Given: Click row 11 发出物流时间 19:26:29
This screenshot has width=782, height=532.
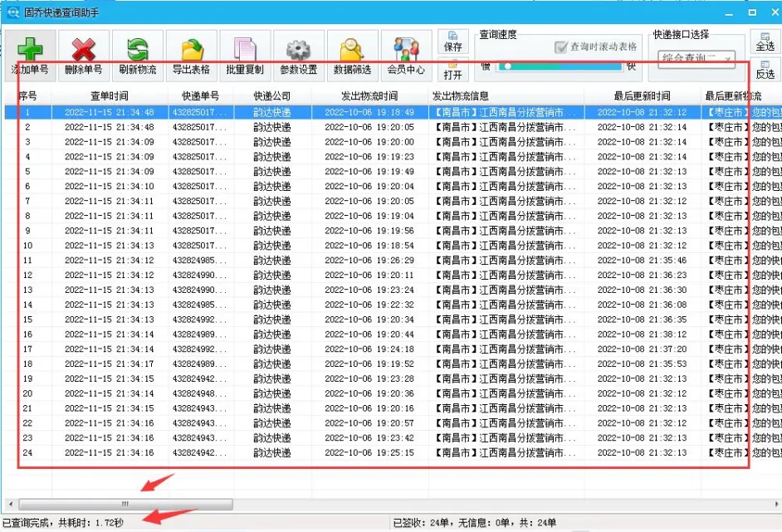Looking at the screenshot, I should 369,261.
